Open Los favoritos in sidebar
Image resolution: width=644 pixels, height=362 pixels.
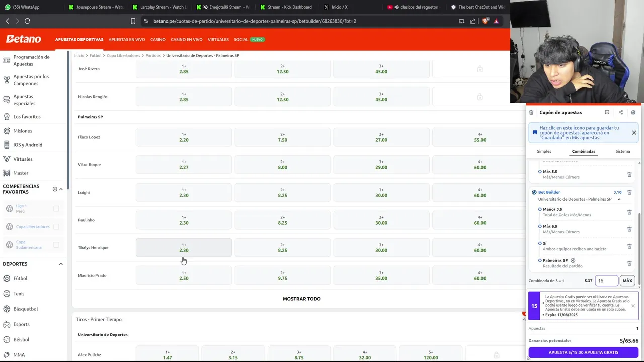point(27,117)
